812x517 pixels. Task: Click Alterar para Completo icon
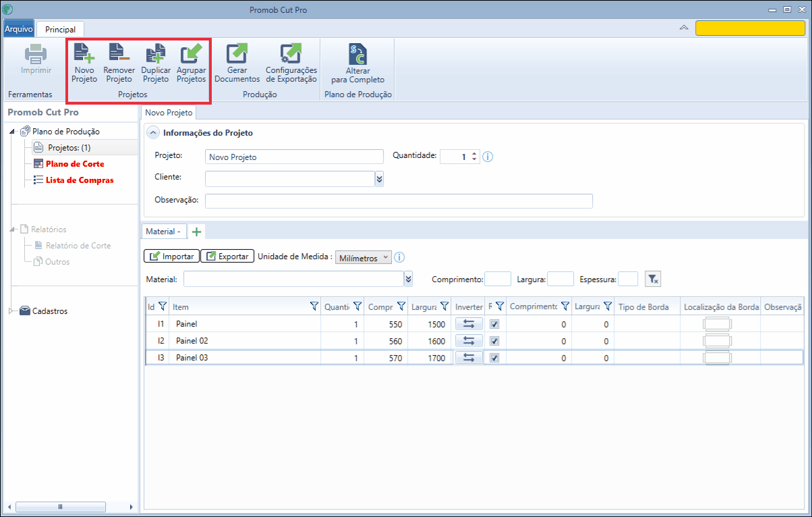[x=357, y=53]
